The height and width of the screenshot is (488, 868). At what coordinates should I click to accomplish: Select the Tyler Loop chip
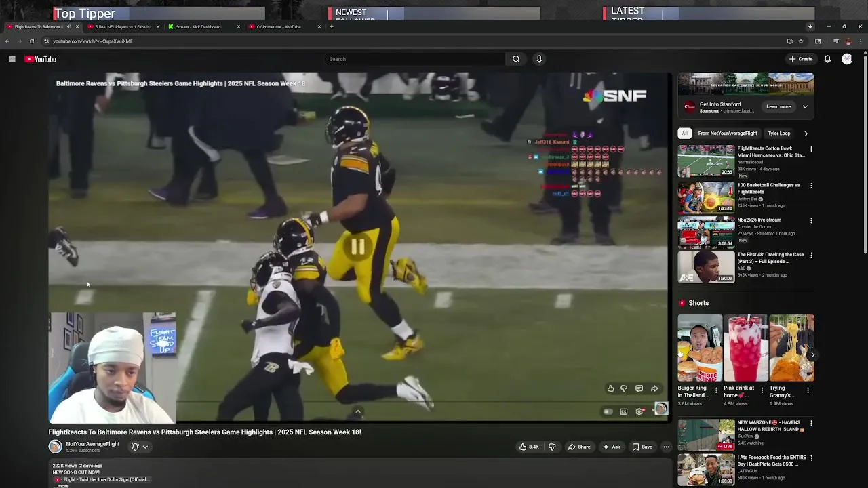click(x=778, y=134)
